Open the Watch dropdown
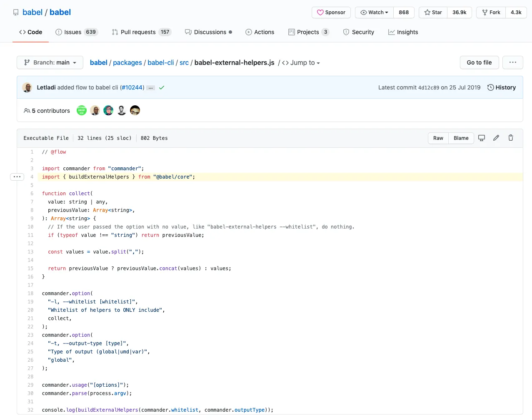This screenshot has width=532, height=420. (x=374, y=12)
